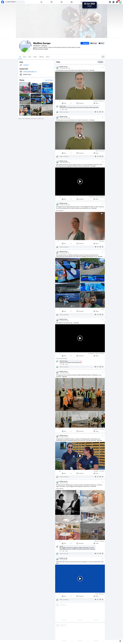The image size is (123, 644).
Task: Open three-dot menu on the Early detection post
Action: tap(103, 320)
